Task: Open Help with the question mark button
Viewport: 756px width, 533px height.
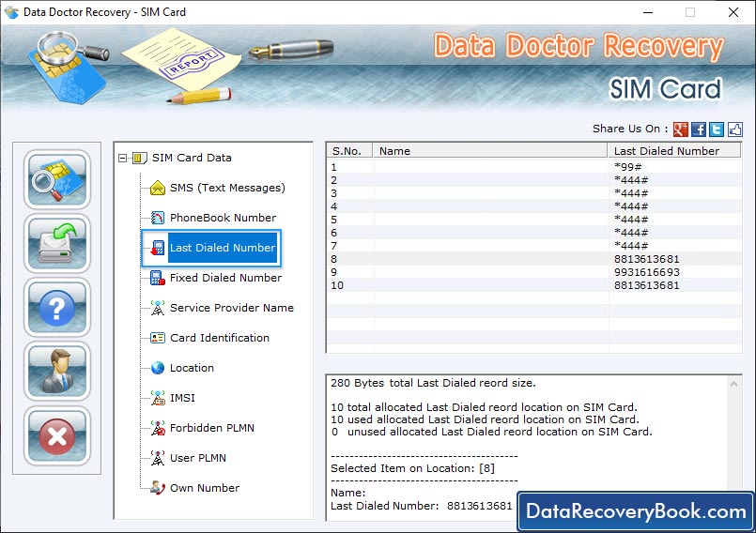Action: 57,308
